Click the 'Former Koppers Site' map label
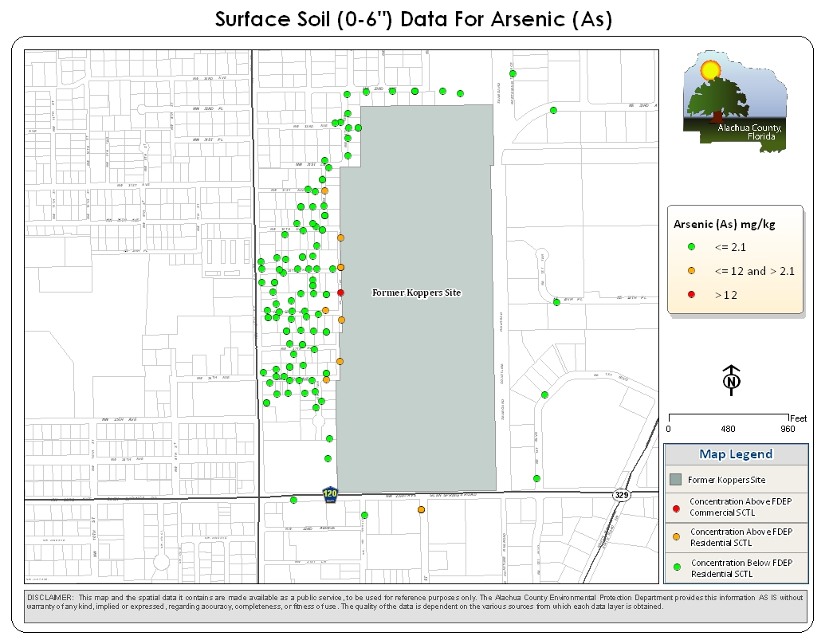Screen dimensions: 833x644 pos(416,293)
